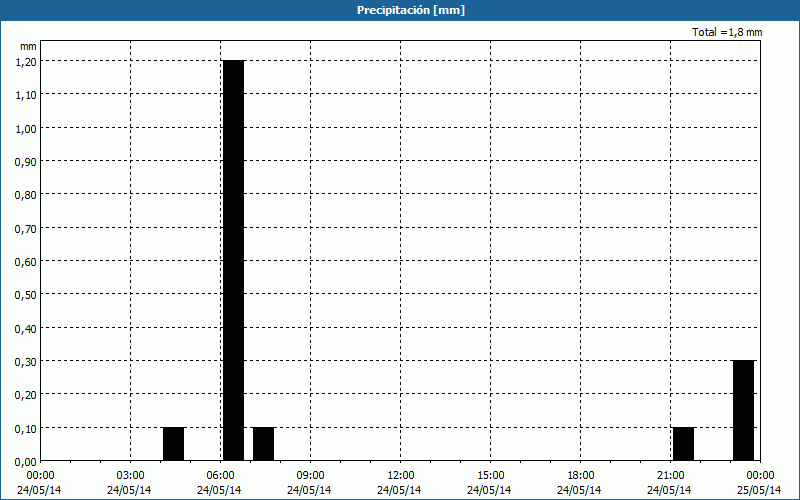This screenshot has width=800, height=500.
Task: Select the Total =1,8 mm label
Action: coord(727,32)
